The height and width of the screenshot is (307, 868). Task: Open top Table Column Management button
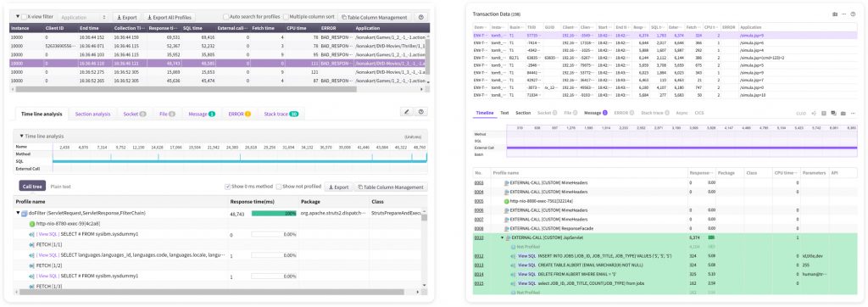point(374,17)
